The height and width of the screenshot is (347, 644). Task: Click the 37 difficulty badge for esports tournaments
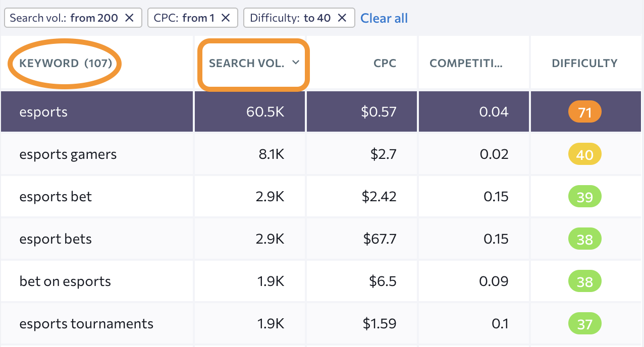[584, 324]
